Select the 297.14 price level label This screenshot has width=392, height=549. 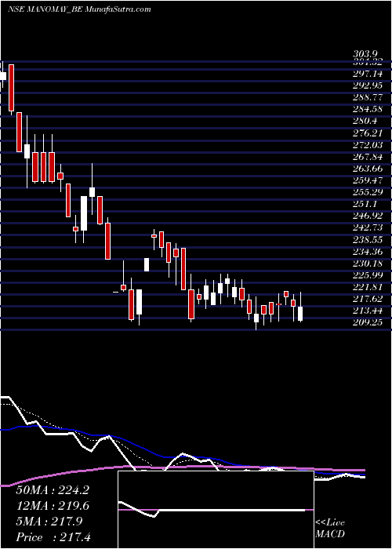368,74
